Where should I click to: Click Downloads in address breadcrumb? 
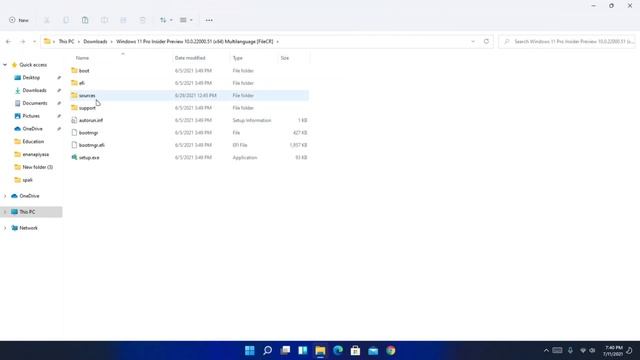coord(95,42)
